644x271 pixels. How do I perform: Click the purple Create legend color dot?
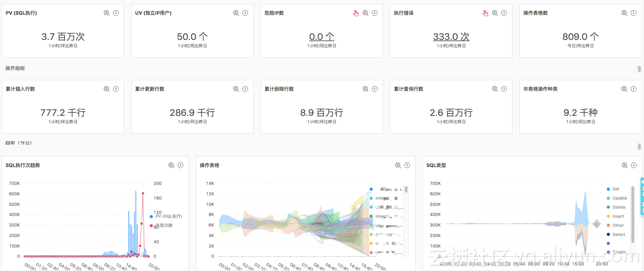point(608,252)
